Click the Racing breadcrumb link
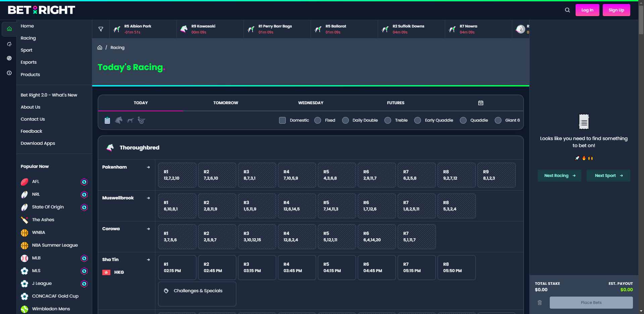 (x=117, y=48)
